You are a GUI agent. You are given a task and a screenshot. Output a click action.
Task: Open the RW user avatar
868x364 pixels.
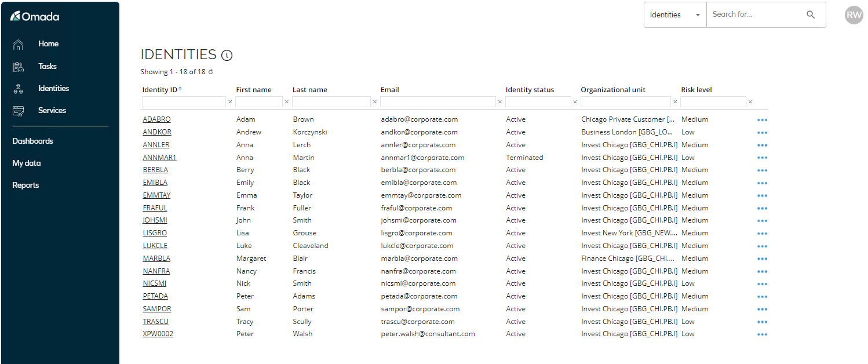click(854, 15)
